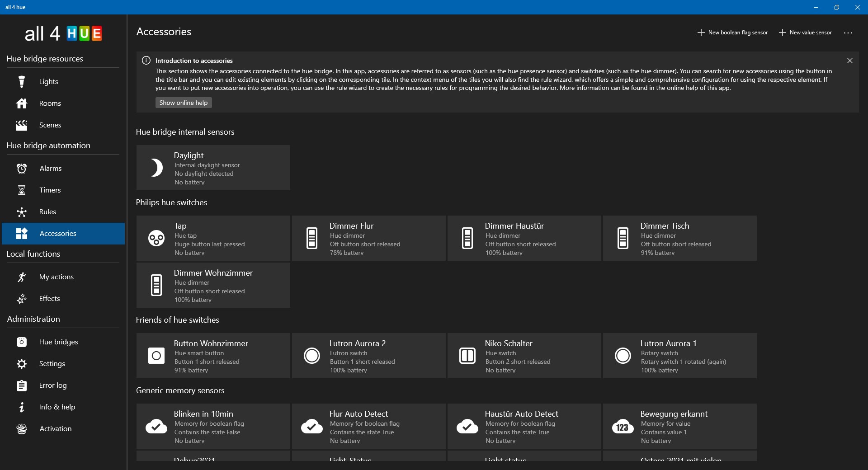Screen dimensions: 868x470
Task: Select the Activation icon
Action: (21, 428)
